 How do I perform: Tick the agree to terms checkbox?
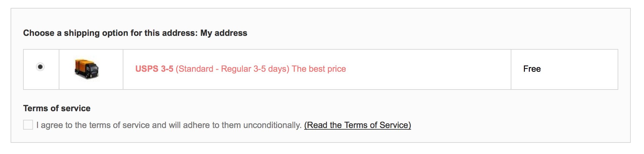[x=28, y=125]
